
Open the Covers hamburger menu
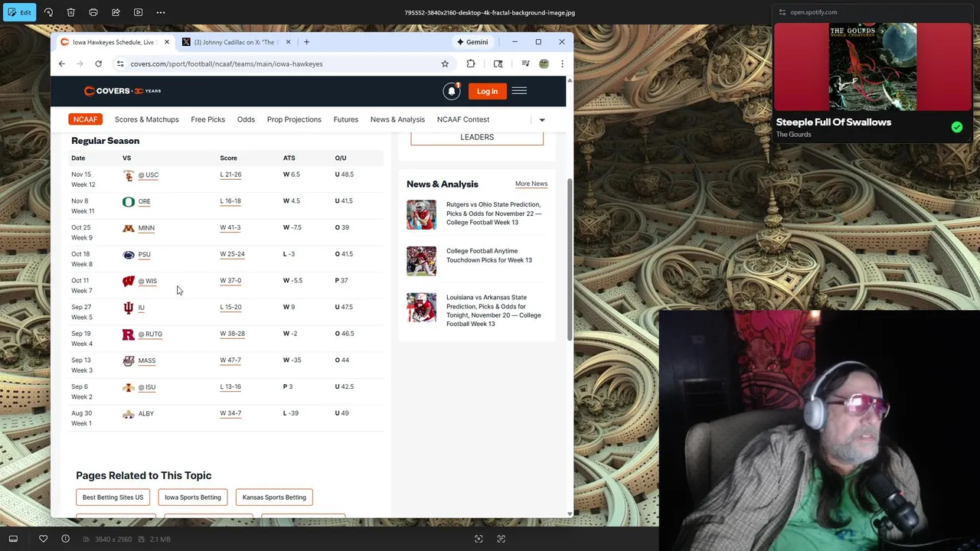pos(519,91)
